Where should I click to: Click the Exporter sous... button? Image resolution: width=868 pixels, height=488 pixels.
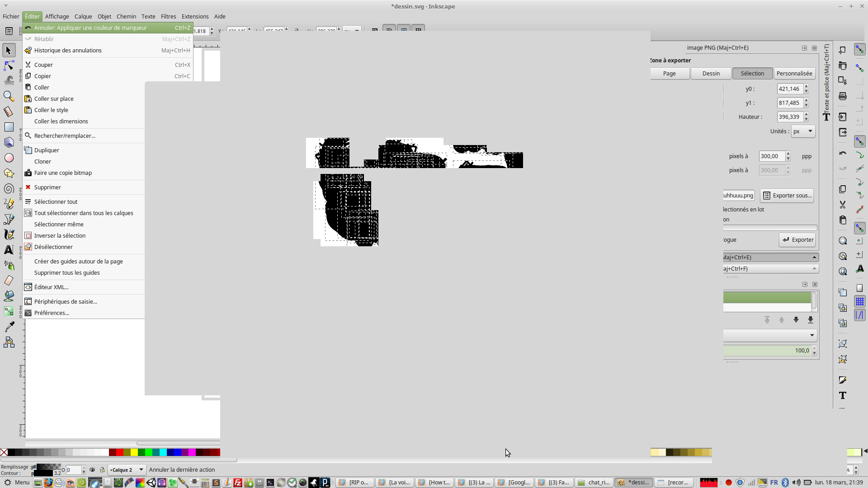(x=787, y=196)
